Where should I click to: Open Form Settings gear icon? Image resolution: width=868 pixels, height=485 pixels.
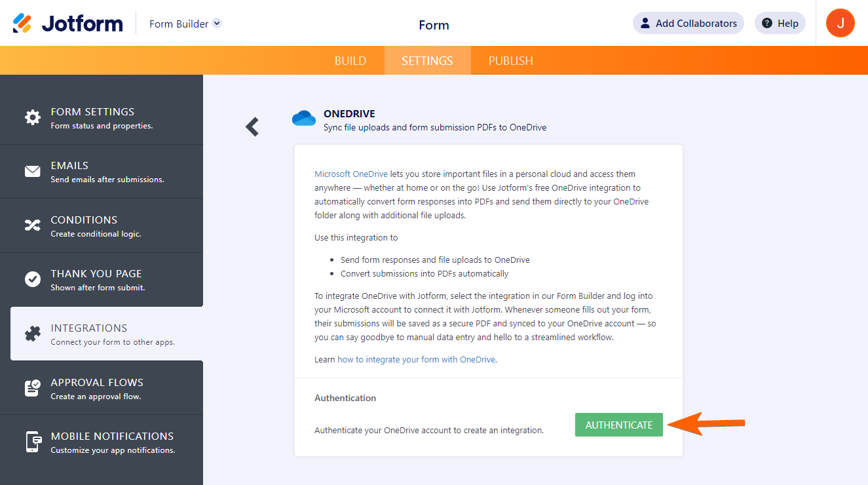[x=33, y=117]
